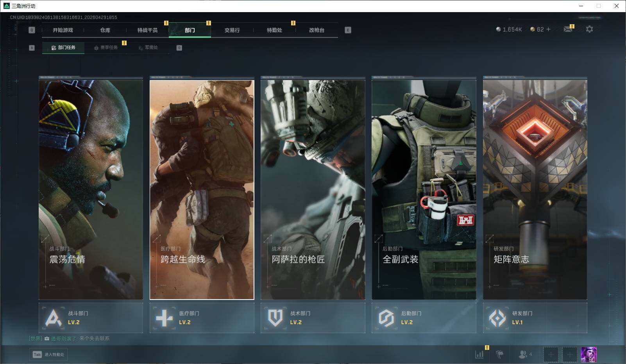Viewport: 626px width, 364px height.
Task: Click the D next sub-tab key icon
Action: point(179,48)
